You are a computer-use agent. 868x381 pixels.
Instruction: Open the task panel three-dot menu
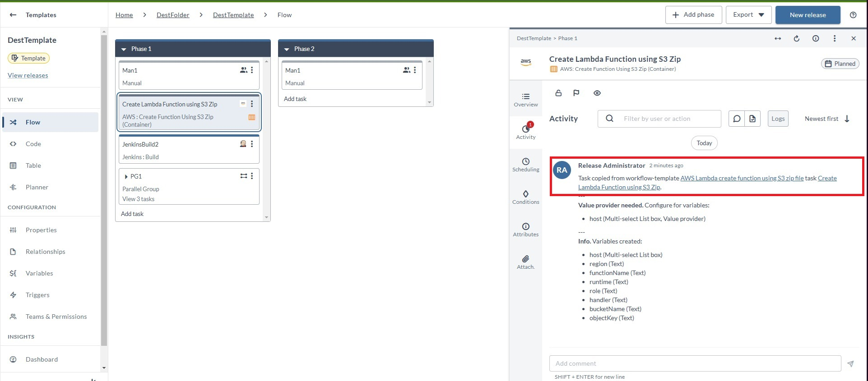pos(835,38)
